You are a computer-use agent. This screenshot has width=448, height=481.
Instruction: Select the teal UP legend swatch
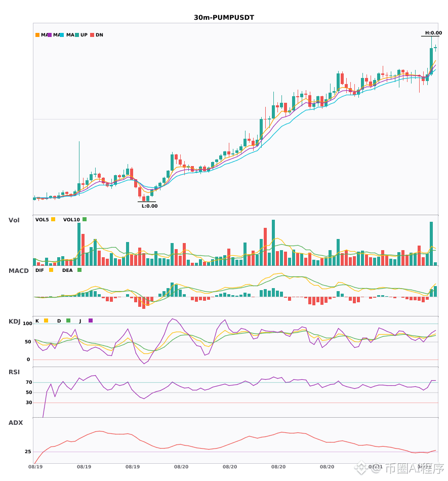[x=77, y=35]
